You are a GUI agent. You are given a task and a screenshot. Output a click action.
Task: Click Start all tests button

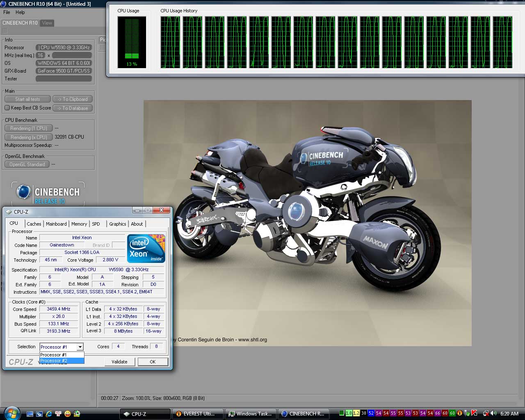(x=27, y=99)
